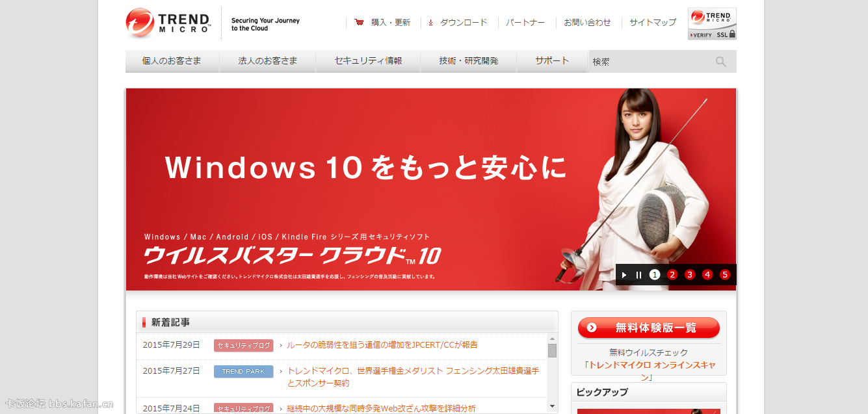
Task: Click the shopping cart icon for 購入・更新
Action: pyautogui.click(x=359, y=22)
